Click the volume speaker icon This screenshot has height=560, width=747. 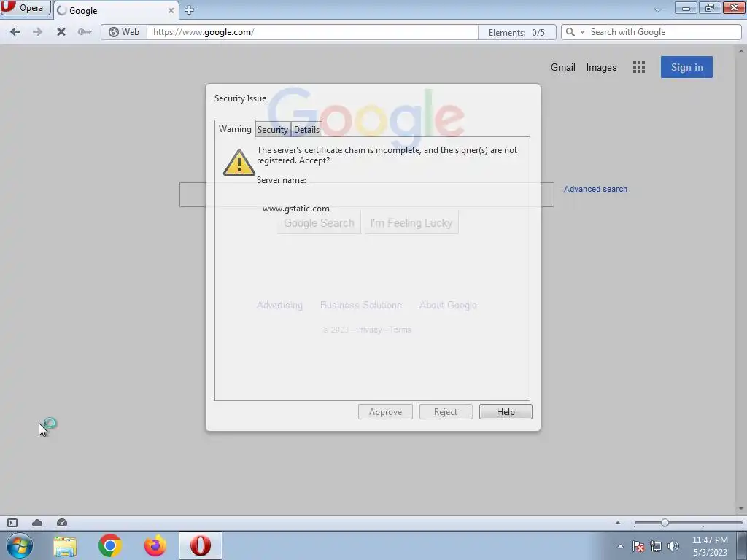pyautogui.click(x=673, y=546)
